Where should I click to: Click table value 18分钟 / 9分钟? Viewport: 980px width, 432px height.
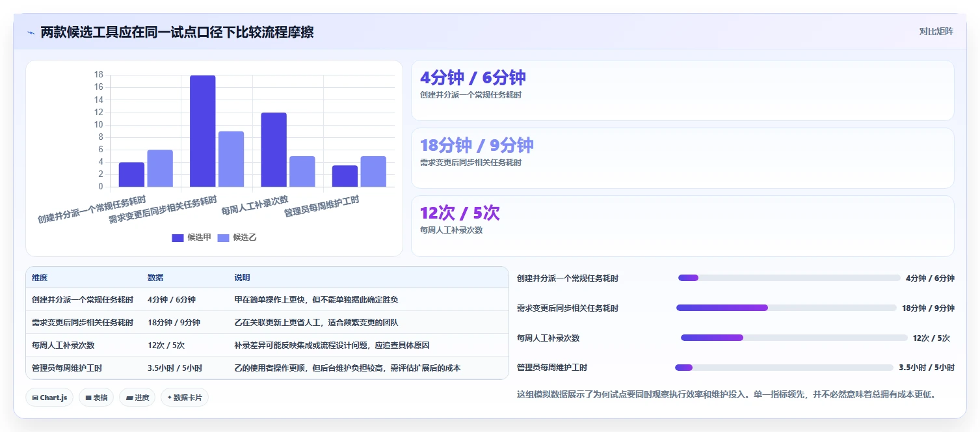174,323
